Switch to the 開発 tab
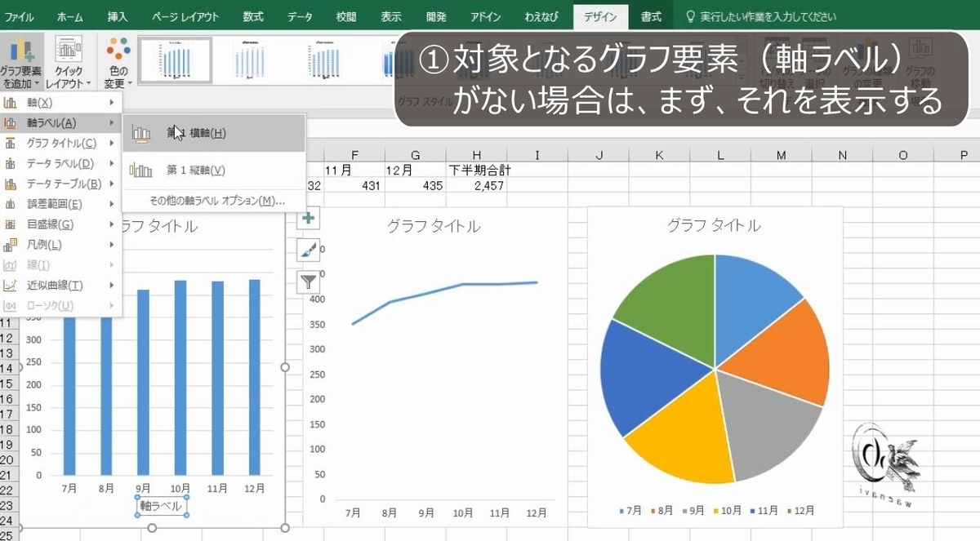The image size is (980, 541). pos(437,16)
